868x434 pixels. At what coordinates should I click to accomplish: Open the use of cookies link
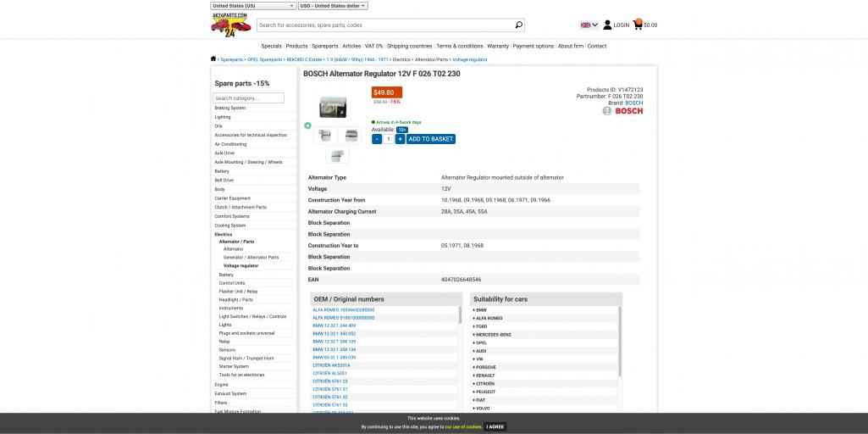[463, 426]
